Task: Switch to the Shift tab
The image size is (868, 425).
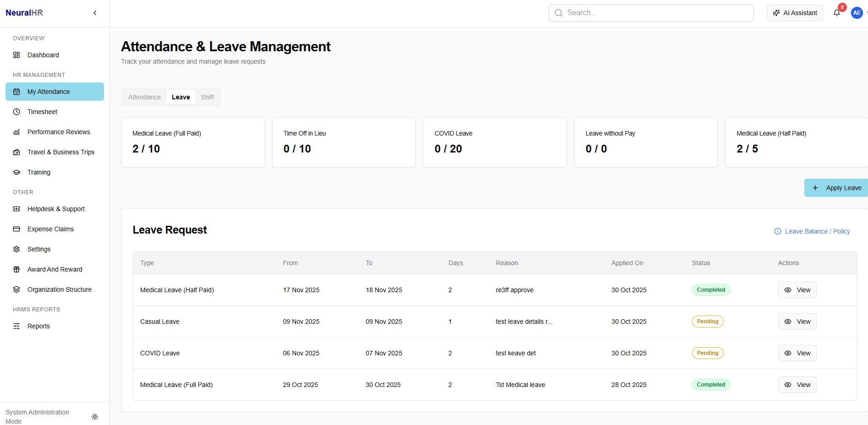Action: point(207,97)
